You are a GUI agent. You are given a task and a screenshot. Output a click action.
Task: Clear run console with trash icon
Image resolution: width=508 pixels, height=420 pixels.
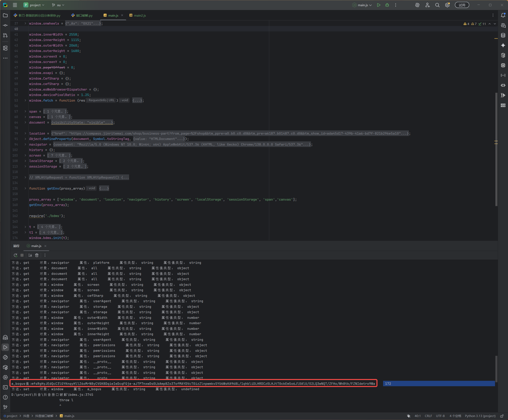(37, 255)
